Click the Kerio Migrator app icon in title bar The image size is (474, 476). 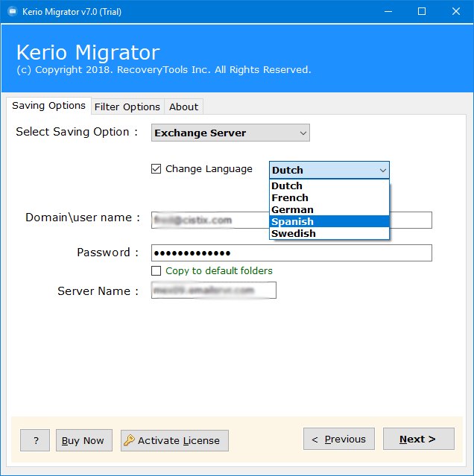[13, 11]
